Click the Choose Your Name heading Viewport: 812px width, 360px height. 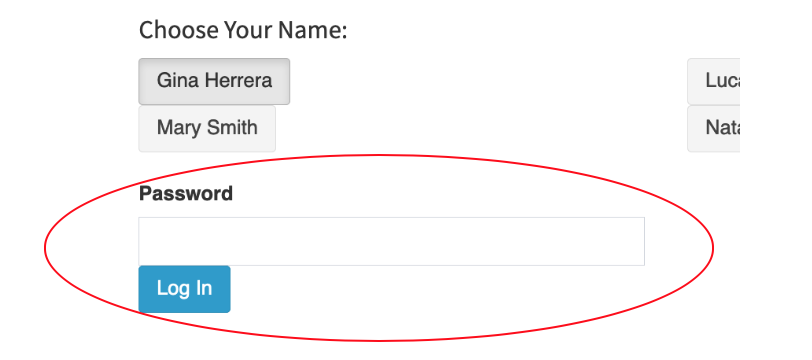tap(243, 30)
